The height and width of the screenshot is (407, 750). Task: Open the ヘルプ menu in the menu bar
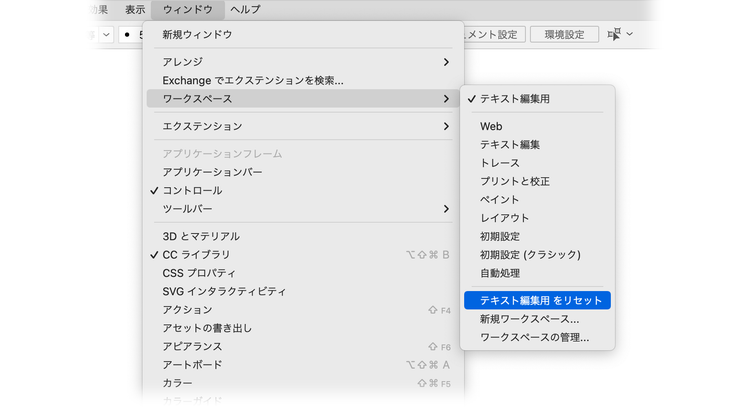[x=245, y=9]
